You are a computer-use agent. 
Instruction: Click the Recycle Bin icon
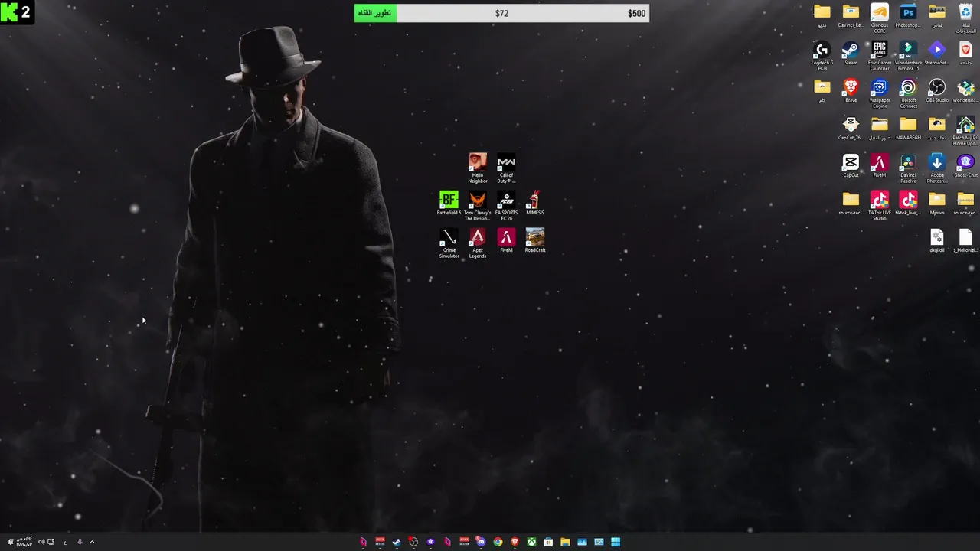point(965,18)
